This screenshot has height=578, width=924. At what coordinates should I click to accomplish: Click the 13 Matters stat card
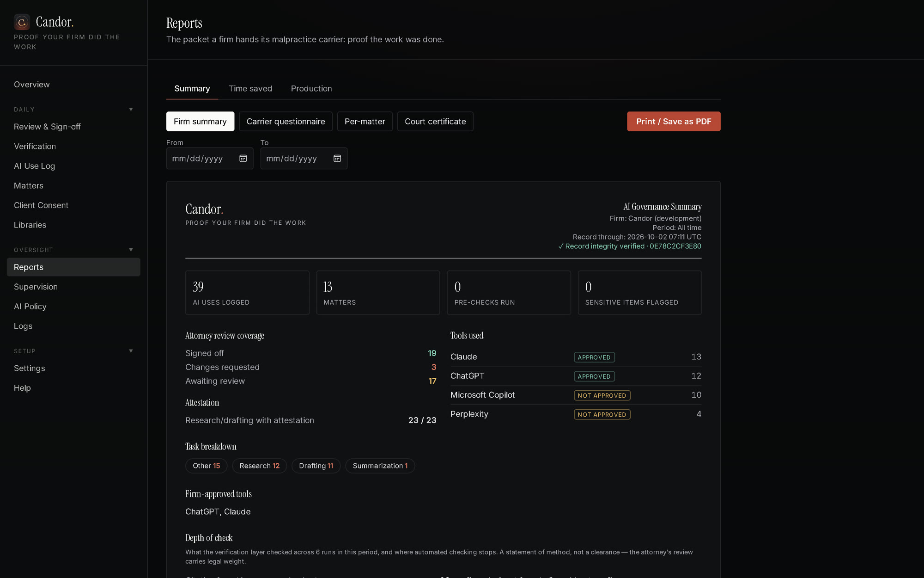coord(378,293)
